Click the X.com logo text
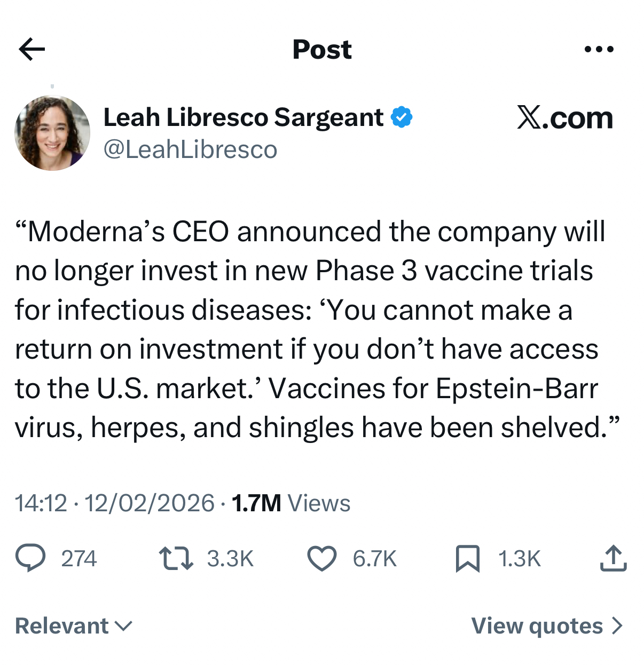644x665 pixels. tap(565, 117)
